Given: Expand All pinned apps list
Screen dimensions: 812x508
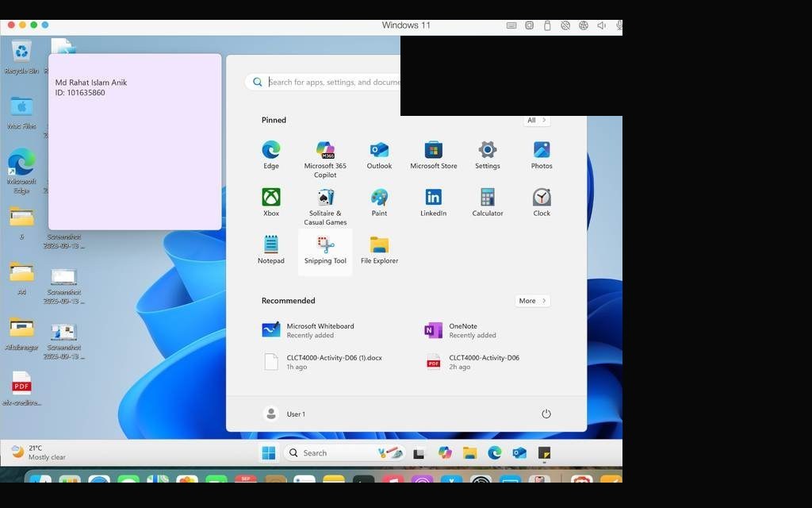Looking at the screenshot, I should pos(537,121).
